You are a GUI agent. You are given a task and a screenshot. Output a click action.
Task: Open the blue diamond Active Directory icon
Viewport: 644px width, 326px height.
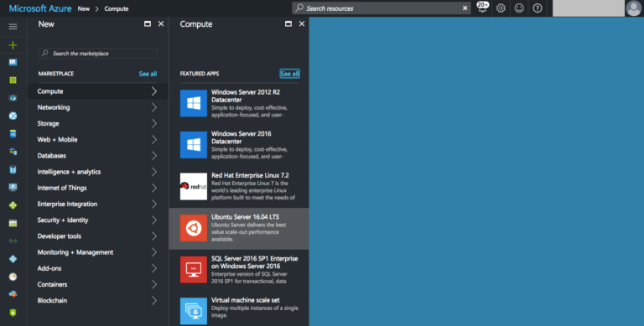point(13,259)
